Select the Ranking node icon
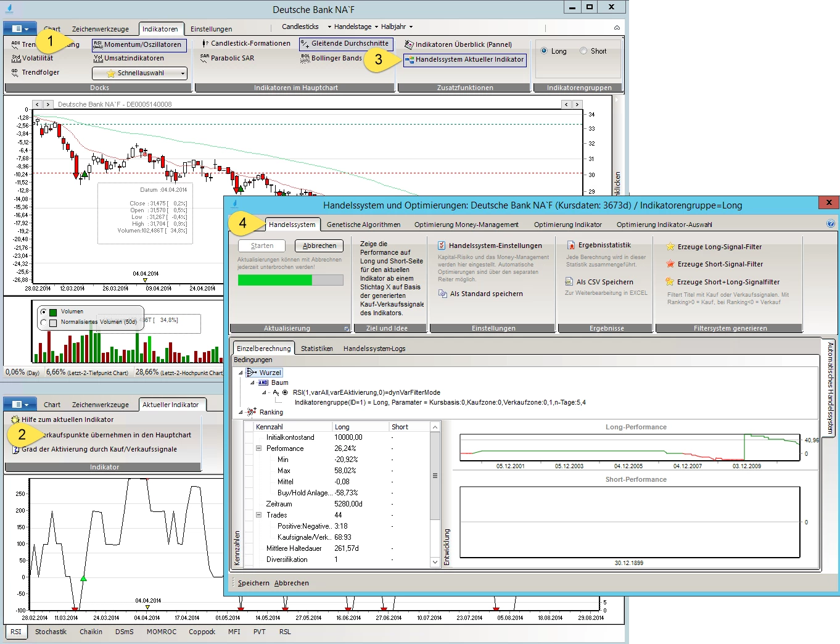This screenshot has width=840, height=644. (x=252, y=412)
